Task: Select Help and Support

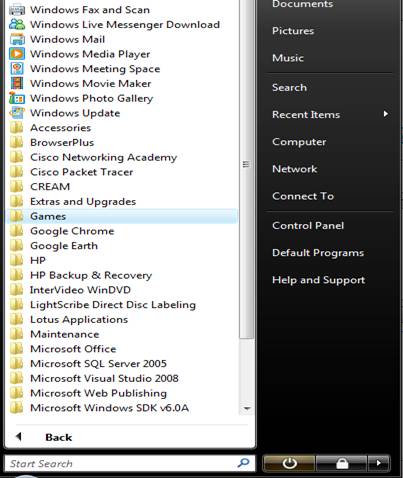Action: [318, 280]
